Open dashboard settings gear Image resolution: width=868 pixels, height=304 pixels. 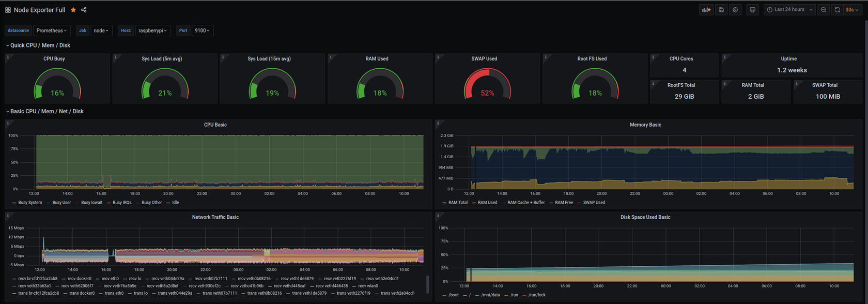click(x=735, y=10)
